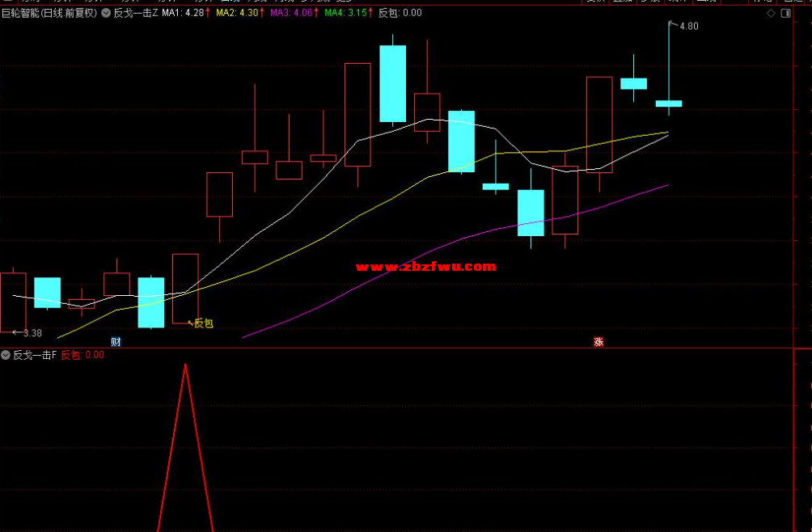Image resolution: width=812 pixels, height=532 pixels.
Task: Click the diamond icon at chart top-right
Action: (x=771, y=14)
